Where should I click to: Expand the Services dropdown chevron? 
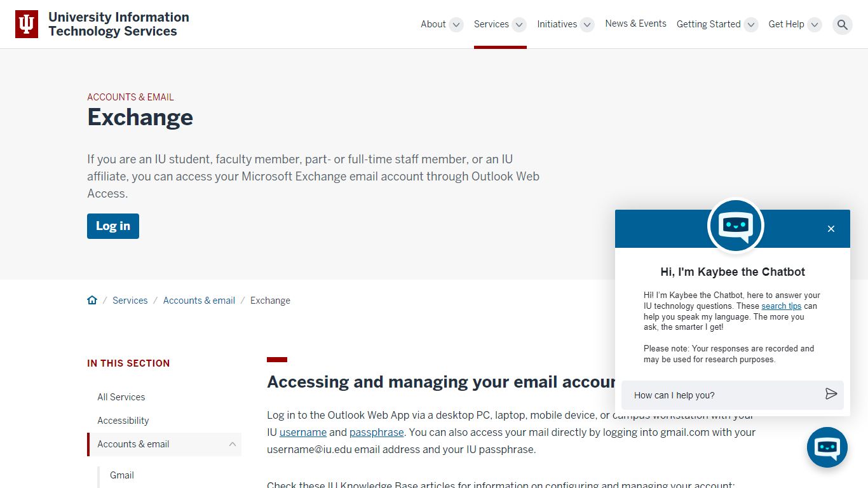click(520, 25)
